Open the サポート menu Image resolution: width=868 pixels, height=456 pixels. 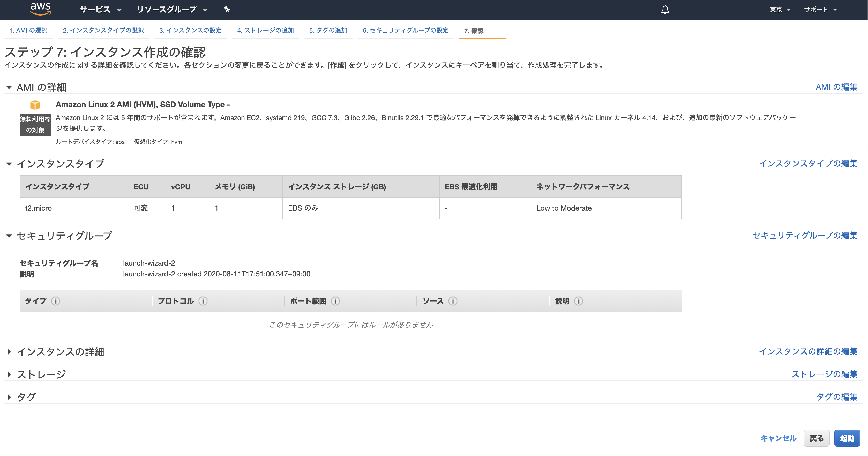pyautogui.click(x=820, y=9)
